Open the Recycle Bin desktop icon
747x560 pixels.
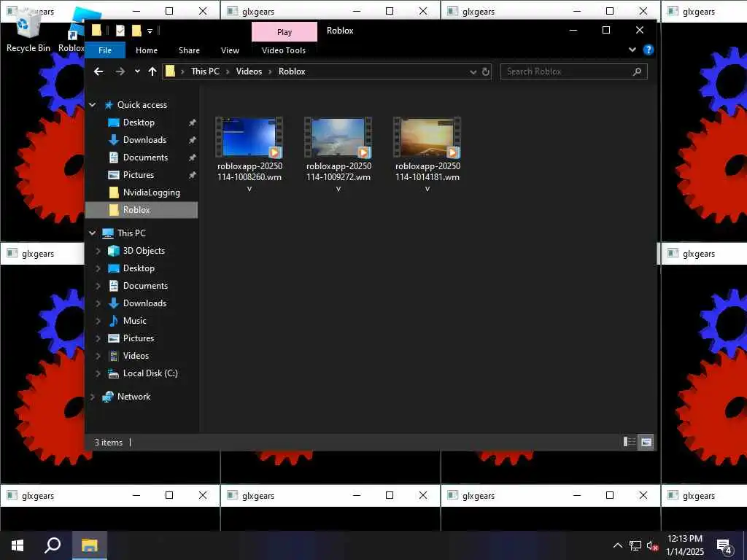click(28, 31)
